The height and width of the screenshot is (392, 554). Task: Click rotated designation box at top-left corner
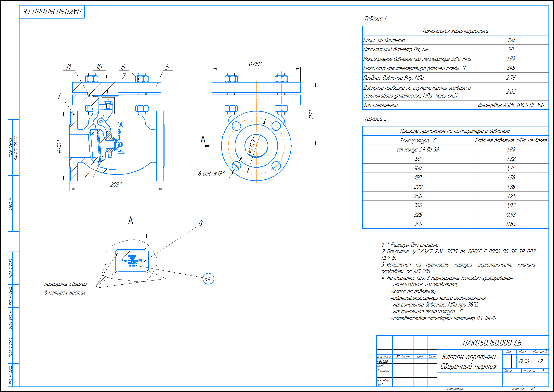click(52, 12)
